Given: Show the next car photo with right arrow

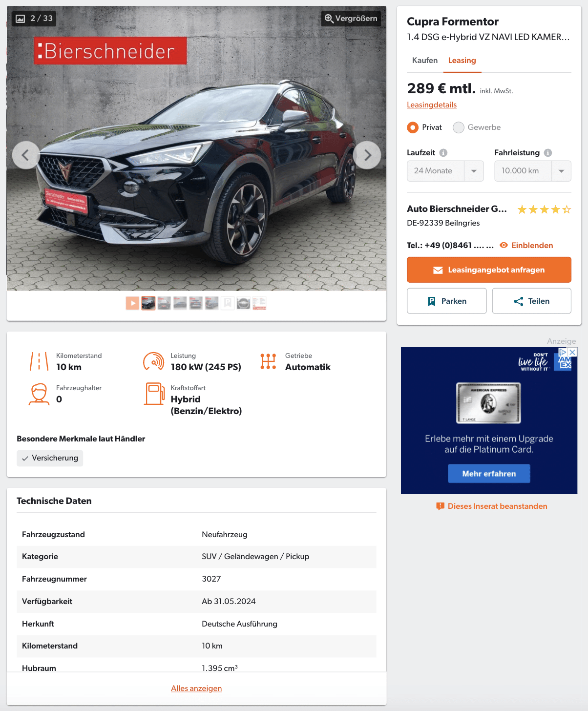Looking at the screenshot, I should (x=367, y=155).
